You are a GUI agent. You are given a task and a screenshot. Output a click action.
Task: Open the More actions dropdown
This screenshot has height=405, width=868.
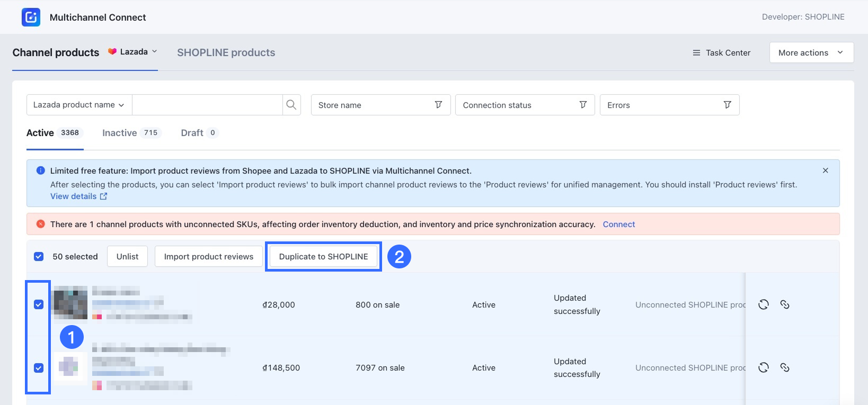[811, 53]
